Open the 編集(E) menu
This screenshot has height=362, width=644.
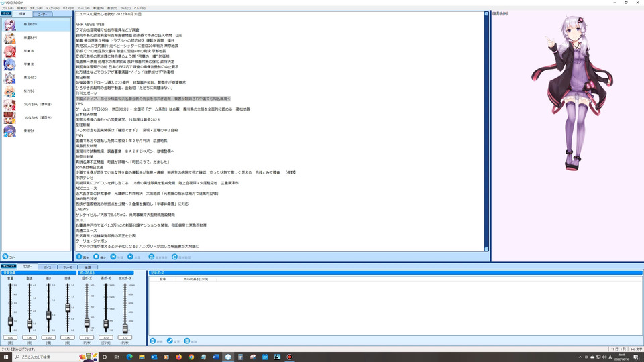[x=21, y=8]
